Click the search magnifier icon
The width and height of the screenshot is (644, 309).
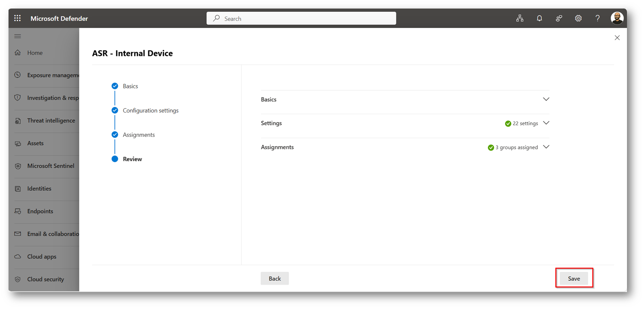216,18
